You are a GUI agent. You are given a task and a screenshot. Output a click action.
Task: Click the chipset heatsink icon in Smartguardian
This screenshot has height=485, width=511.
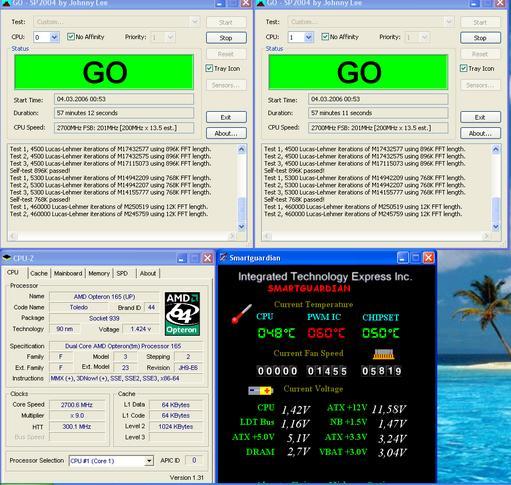point(383,354)
